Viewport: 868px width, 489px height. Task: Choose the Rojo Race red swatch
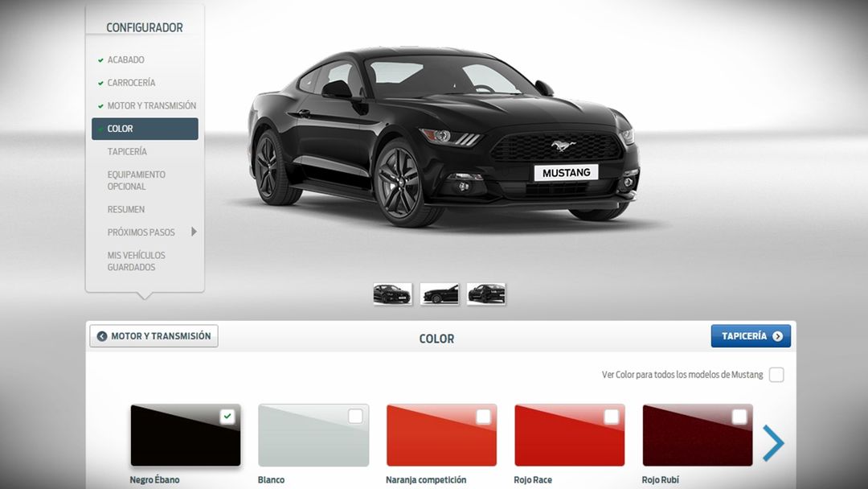569,435
